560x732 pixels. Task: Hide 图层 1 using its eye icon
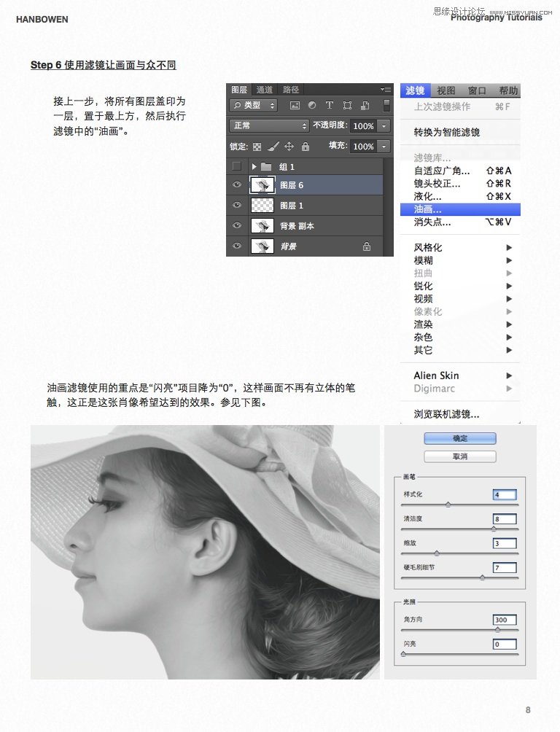(x=237, y=205)
